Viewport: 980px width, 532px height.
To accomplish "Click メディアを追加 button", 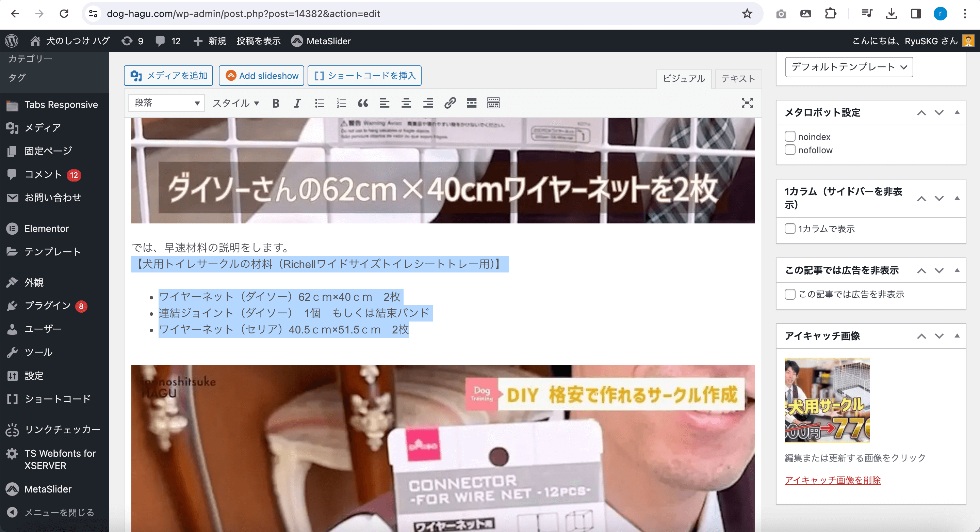I will (x=168, y=76).
